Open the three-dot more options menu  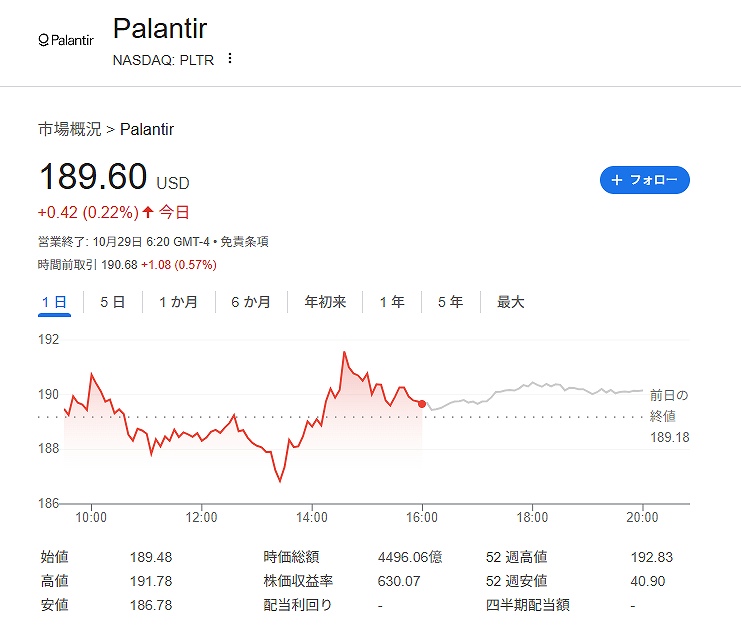pyautogui.click(x=230, y=59)
